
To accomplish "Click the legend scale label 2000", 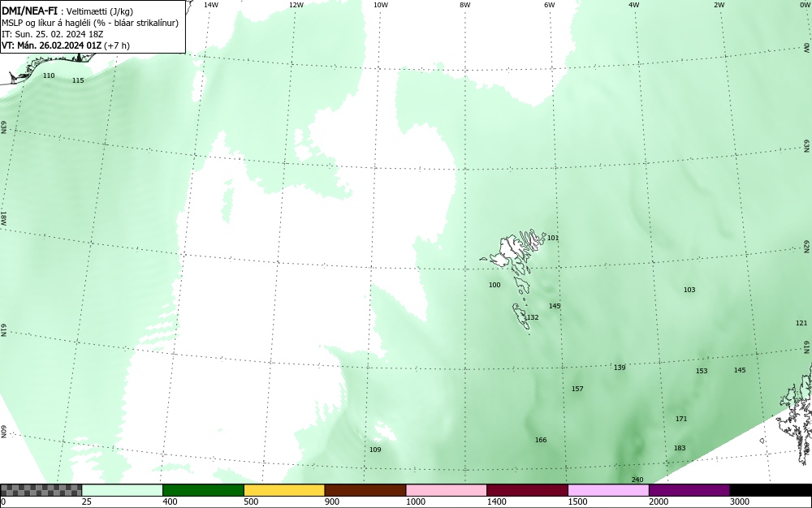I will click(659, 502).
